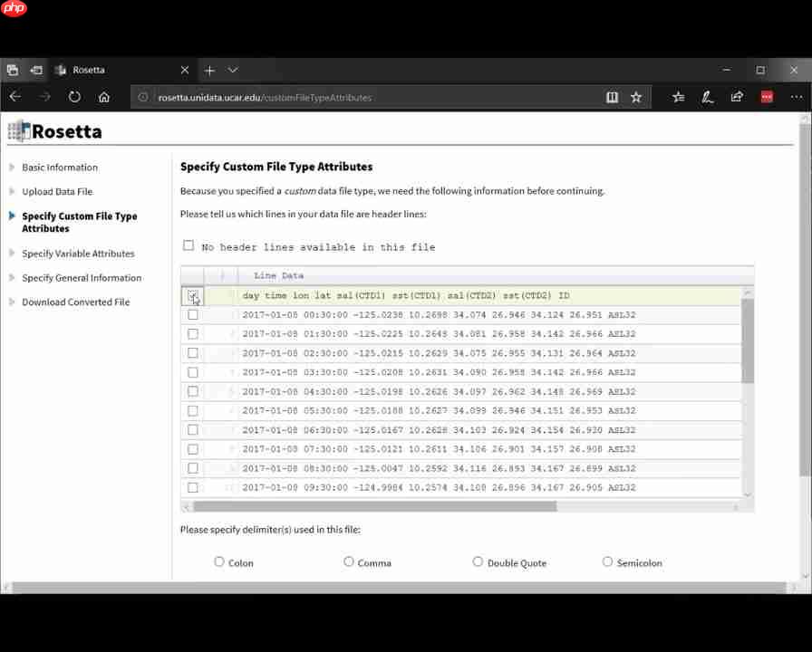Click the page bottom horizontal scrollbar
The height and width of the screenshot is (652, 812).
point(399,588)
